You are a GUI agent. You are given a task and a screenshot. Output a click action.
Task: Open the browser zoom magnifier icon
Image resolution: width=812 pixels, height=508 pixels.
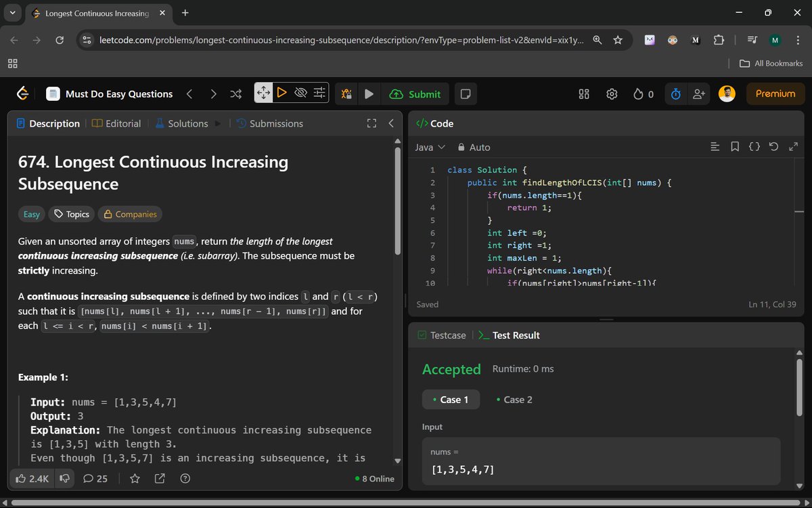point(597,40)
